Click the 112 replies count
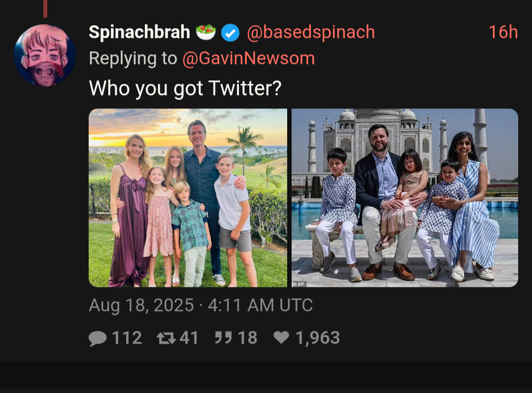The image size is (532, 393). 127,338
